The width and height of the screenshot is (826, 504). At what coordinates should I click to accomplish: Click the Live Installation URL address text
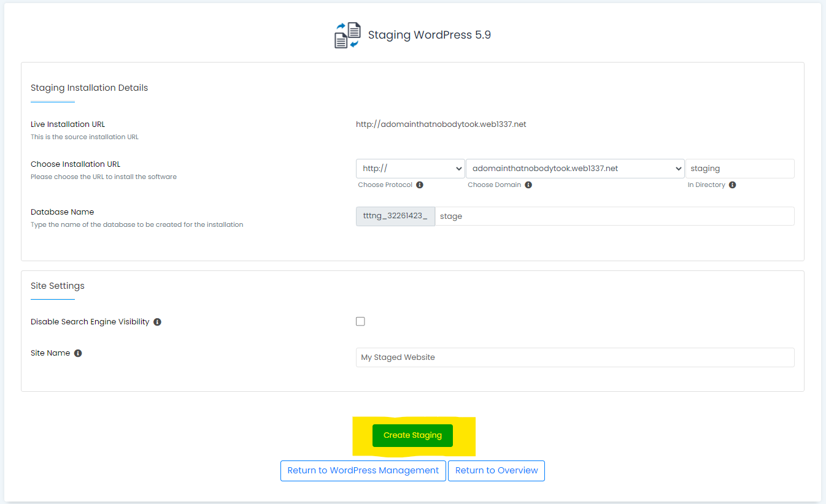(x=441, y=124)
